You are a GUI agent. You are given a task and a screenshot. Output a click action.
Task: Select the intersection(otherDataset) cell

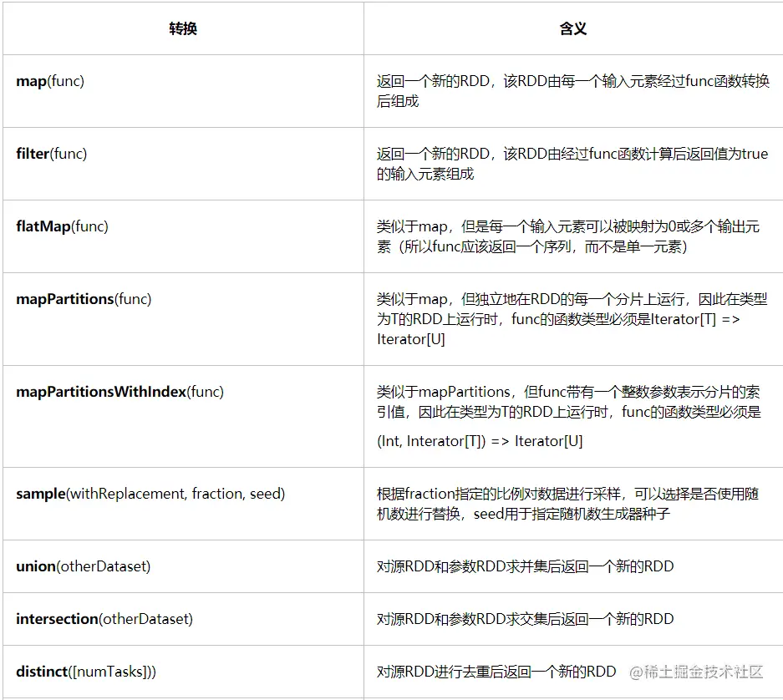[183, 619]
